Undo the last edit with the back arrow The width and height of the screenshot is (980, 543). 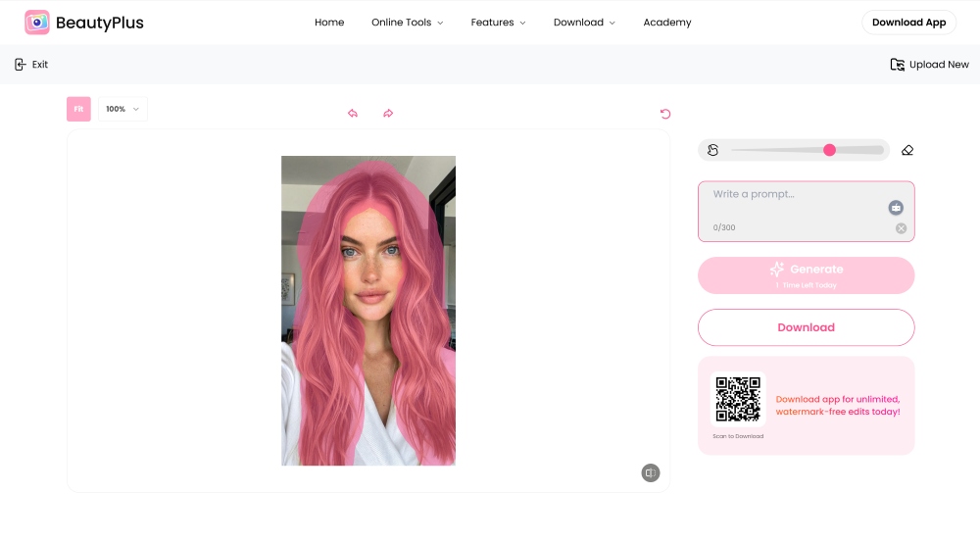(x=353, y=113)
